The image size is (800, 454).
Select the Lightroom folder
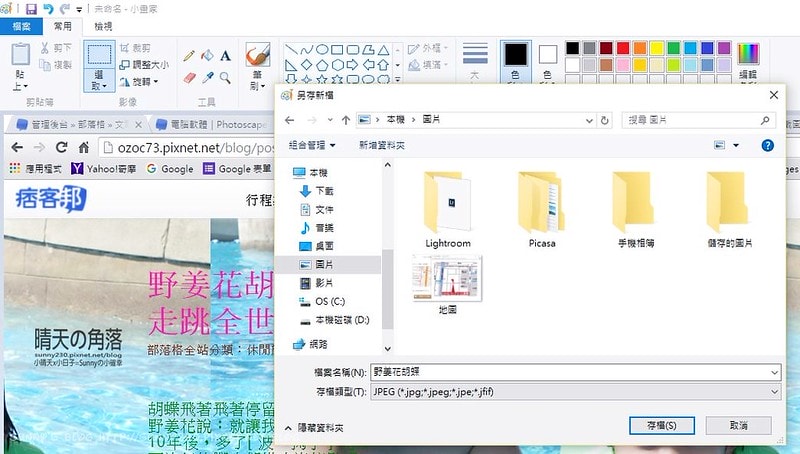pos(448,210)
